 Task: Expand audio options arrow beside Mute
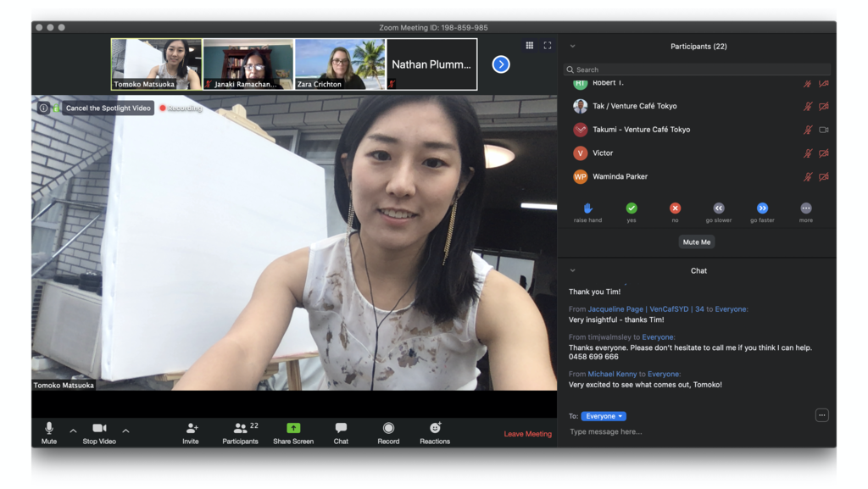pos(73,431)
